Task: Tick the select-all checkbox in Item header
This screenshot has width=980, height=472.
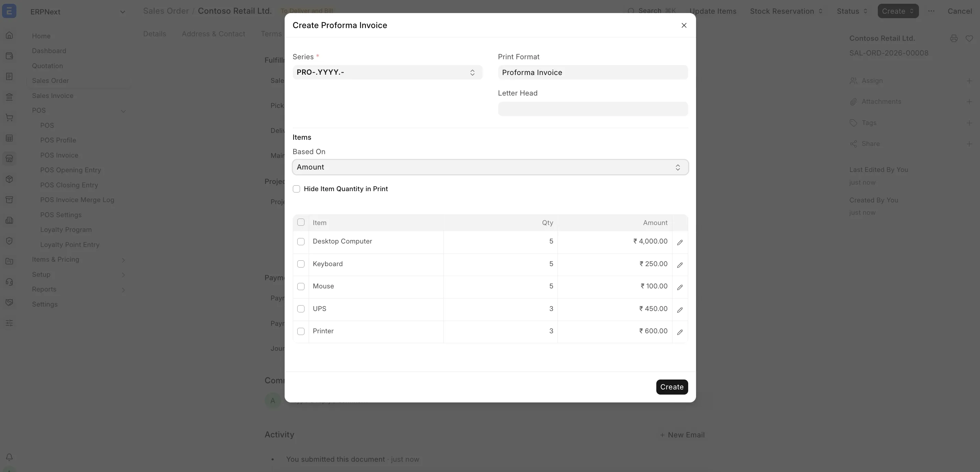Action: [301, 222]
